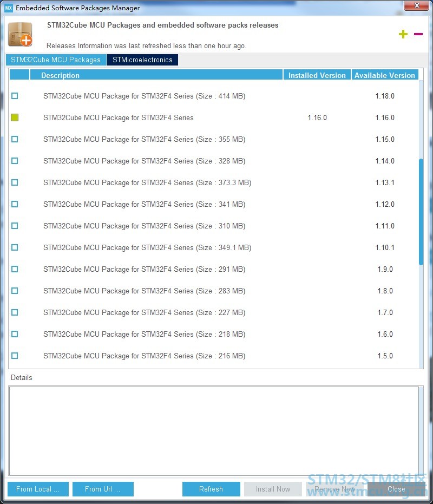The height and width of the screenshot is (504, 433).
Task: Click the Installed Version column header
Action: coord(317,75)
